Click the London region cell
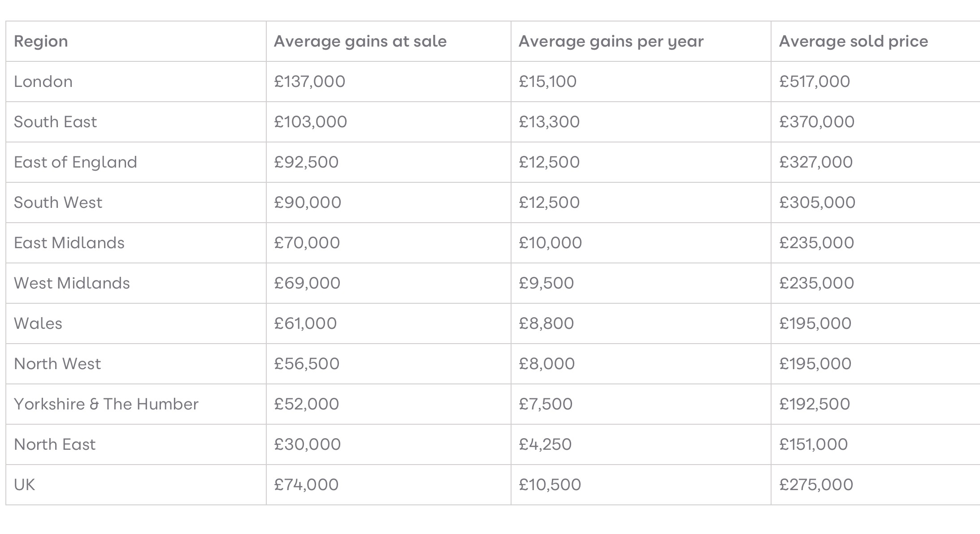The width and height of the screenshot is (980, 534). pyautogui.click(x=43, y=82)
